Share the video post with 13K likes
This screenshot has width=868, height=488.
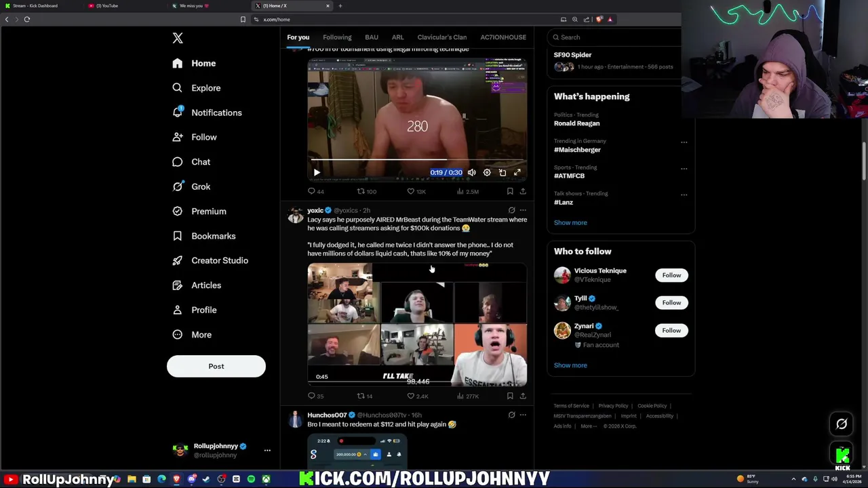(x=523, y=191)
